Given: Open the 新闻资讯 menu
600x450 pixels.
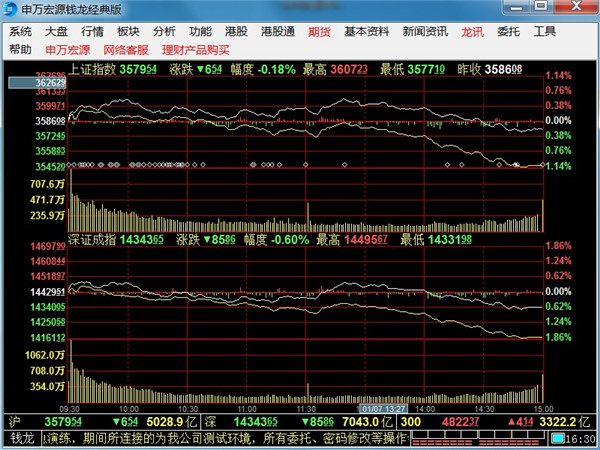Looking at the screenshot, I should tap(425, 32).
